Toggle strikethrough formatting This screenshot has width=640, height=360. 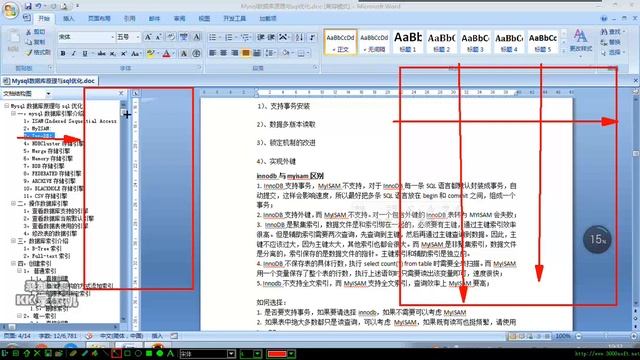(x=102, y=53)
